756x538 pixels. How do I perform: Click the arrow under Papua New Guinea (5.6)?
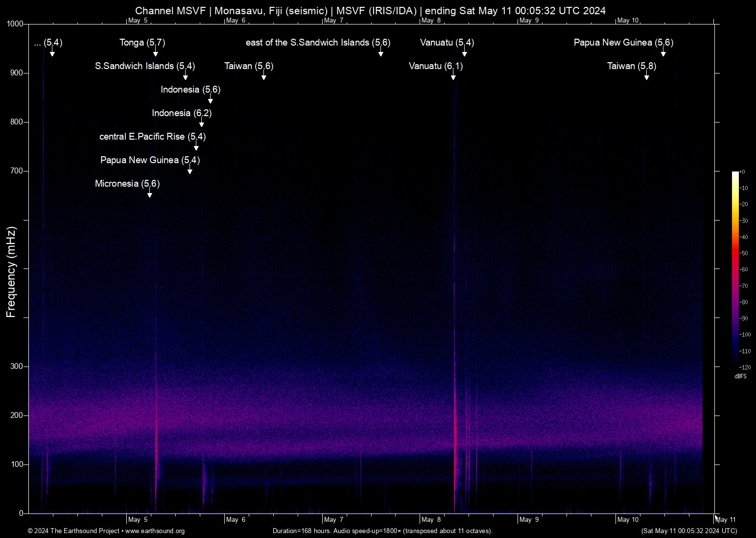(663, 52)
